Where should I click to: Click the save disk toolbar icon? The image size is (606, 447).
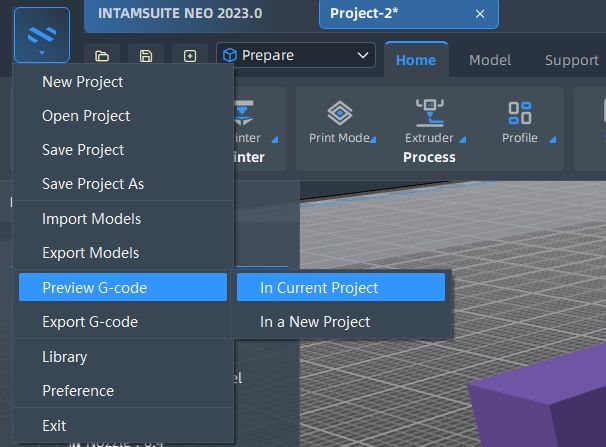point(146,56)
